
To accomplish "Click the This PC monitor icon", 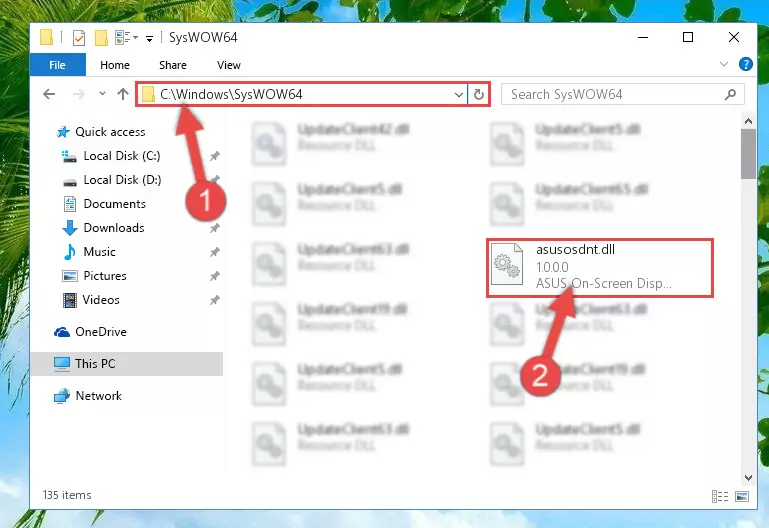I will pyautogui.click(x=62, y=364).
